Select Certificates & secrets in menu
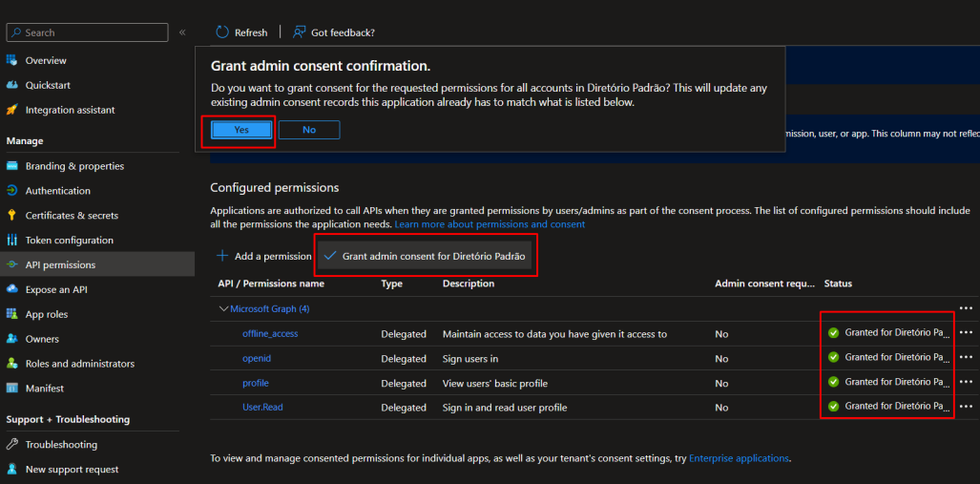Image resolution: width=980 pixels, height=484 pixels. [x=72, y=215]
